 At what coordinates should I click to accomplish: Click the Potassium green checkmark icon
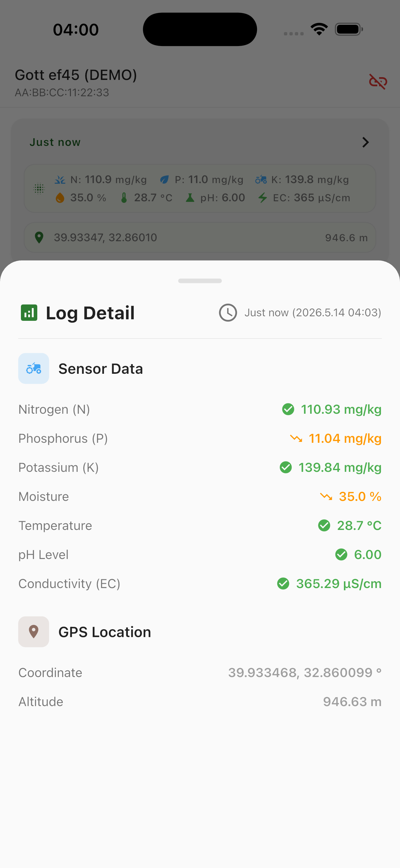286,467
